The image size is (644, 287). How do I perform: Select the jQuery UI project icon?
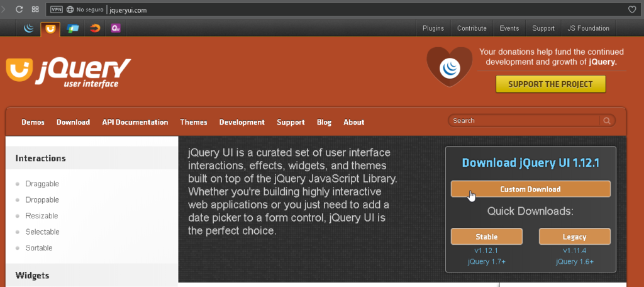50,29
